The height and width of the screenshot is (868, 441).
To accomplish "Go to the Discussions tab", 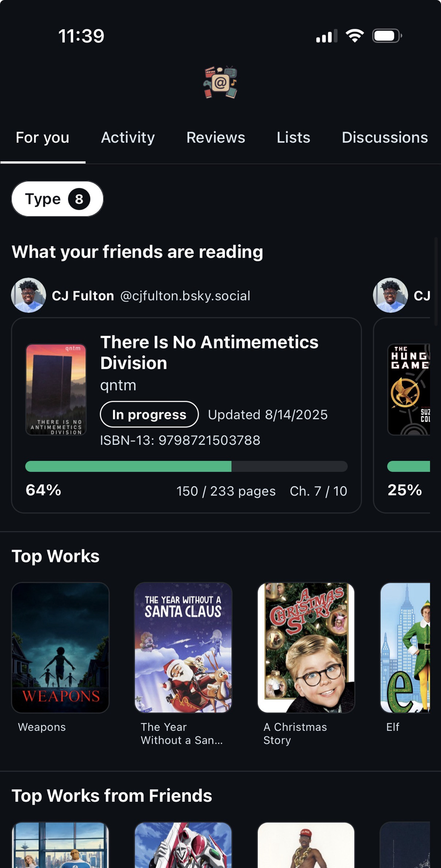I will 385,138.
